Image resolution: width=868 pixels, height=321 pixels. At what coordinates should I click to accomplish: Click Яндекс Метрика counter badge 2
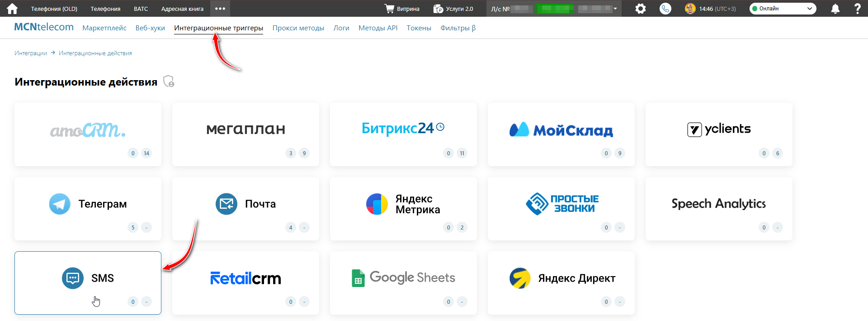[x=462, y=227]
